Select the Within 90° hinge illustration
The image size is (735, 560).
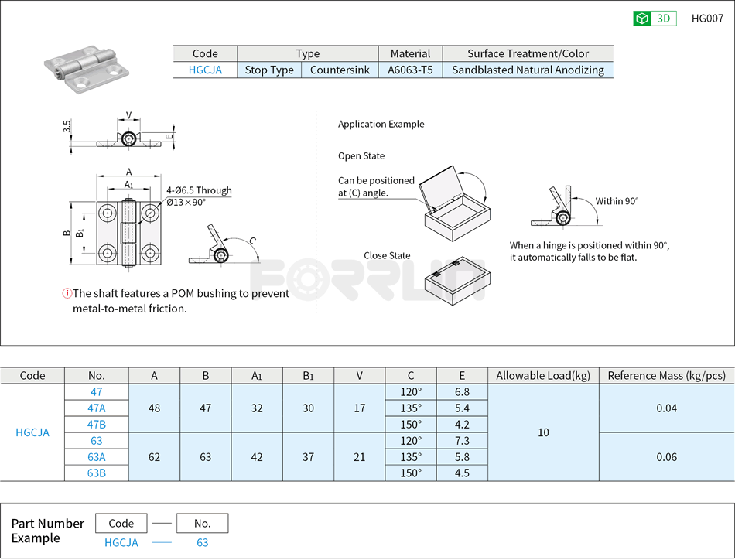pos(563,213)
